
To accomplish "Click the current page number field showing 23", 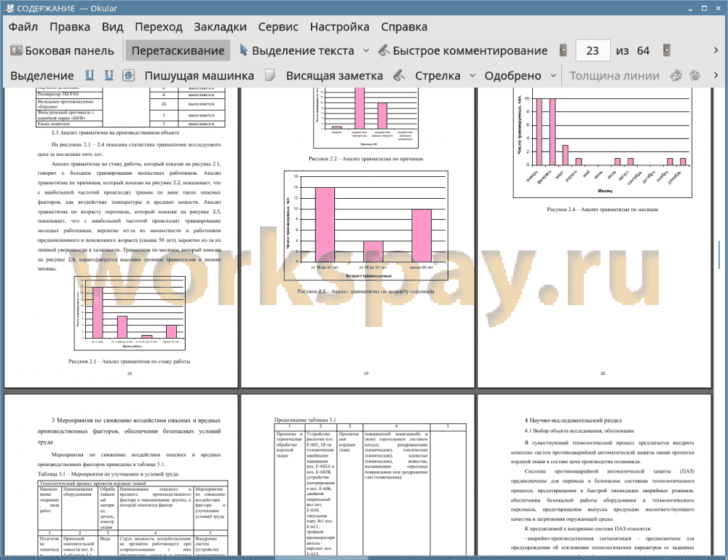I will pyautogui.click(x=593, y=51).
